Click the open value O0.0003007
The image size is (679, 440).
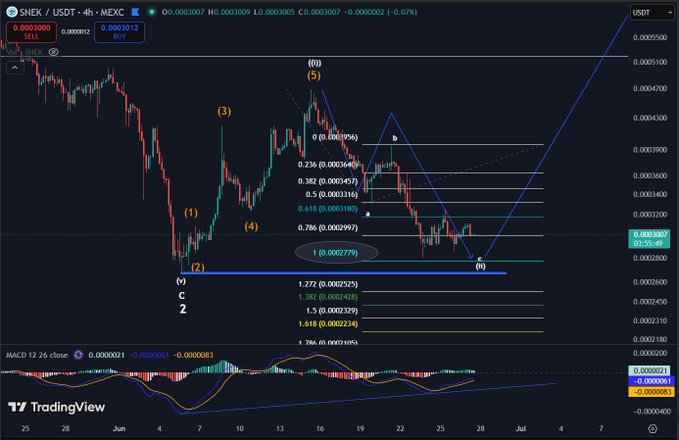(x=182, y=12)
